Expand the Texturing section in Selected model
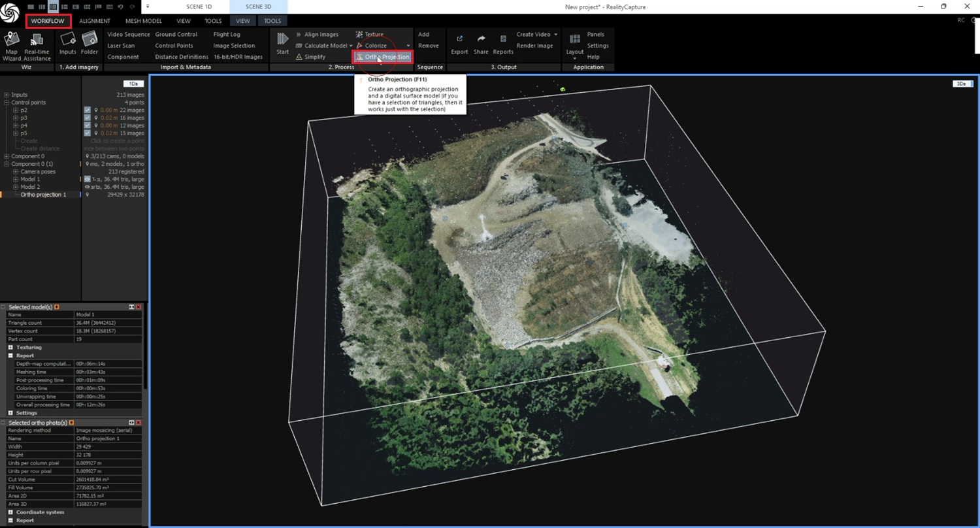980x528 pixels. (x=10, y=348)
